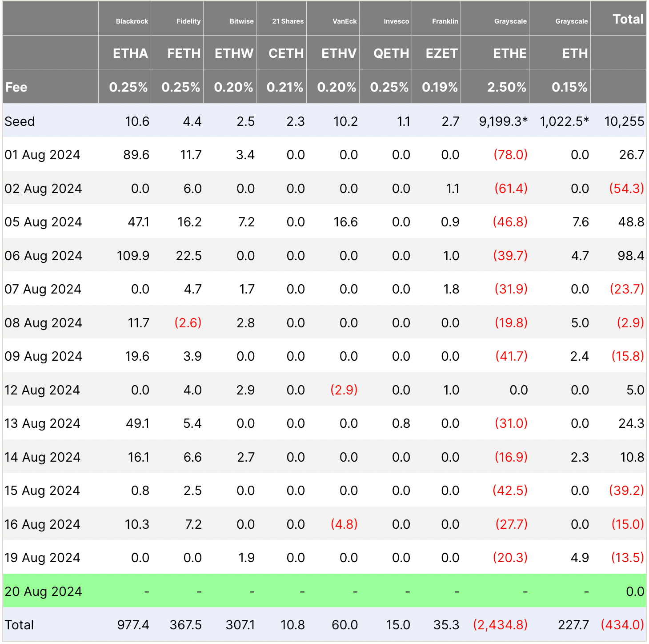Click the Franklin issuer label
This screenshot has width=649, height=644.
(x=445, y=21)
